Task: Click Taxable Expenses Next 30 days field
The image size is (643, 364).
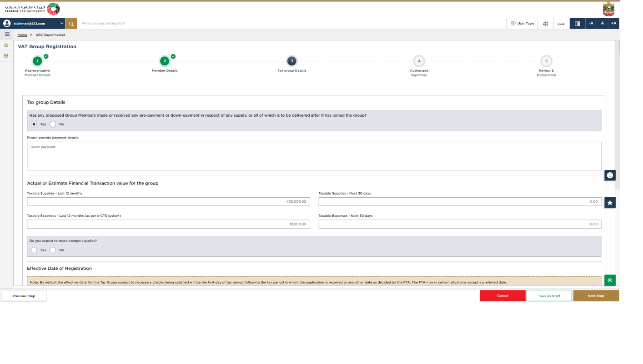Action: (x=460, y=224)
